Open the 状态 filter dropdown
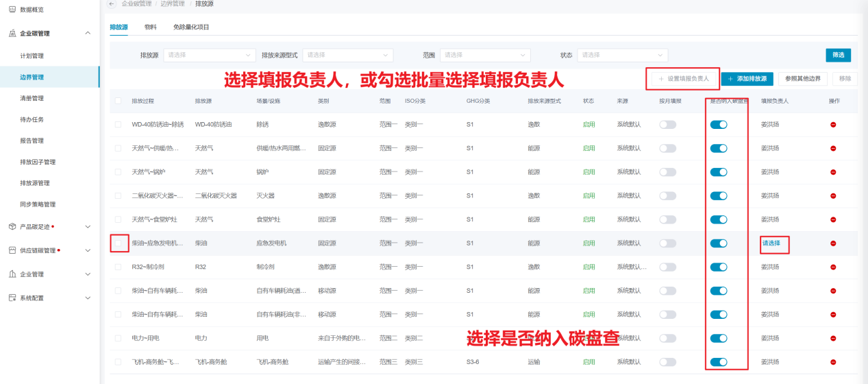Screen dimensions: 868x384 [622, 55]
